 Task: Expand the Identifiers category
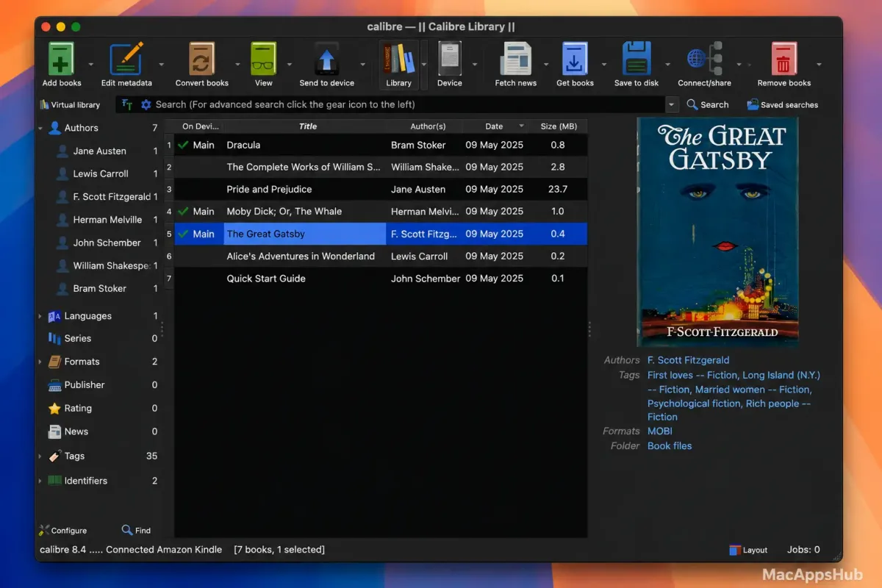40,481
